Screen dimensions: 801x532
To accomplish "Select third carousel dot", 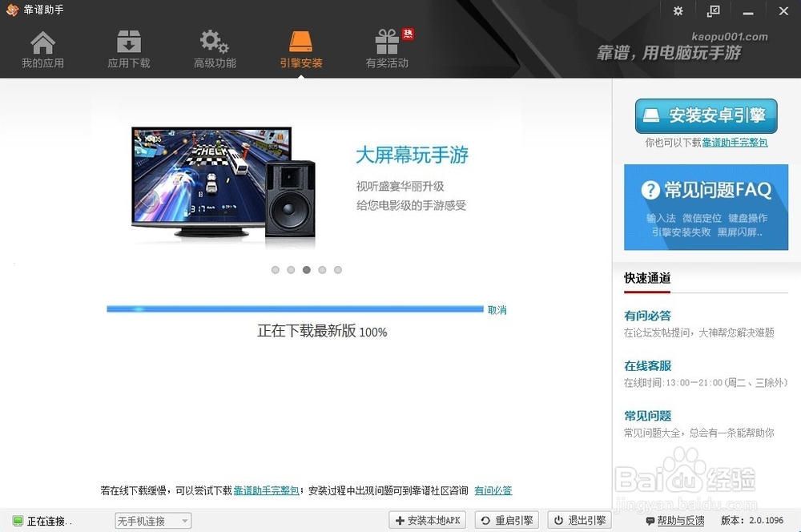I will pos(307,270).
